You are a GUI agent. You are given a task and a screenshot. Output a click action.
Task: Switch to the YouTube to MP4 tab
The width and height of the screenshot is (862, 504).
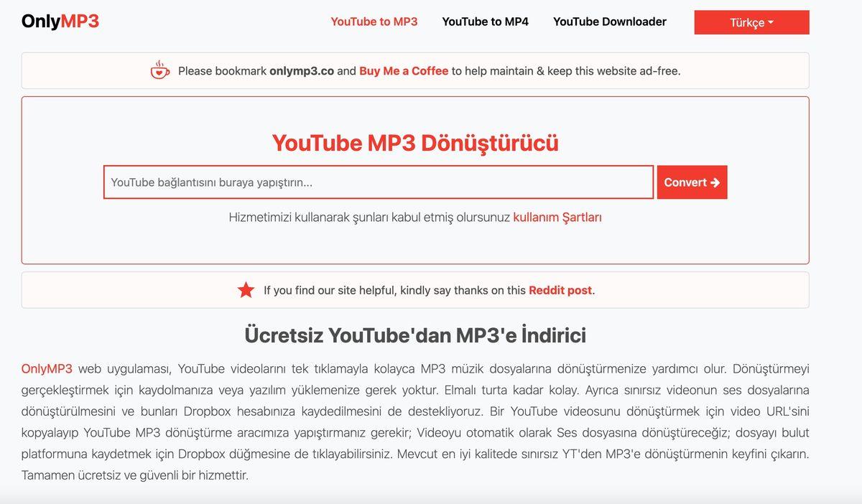485,22
